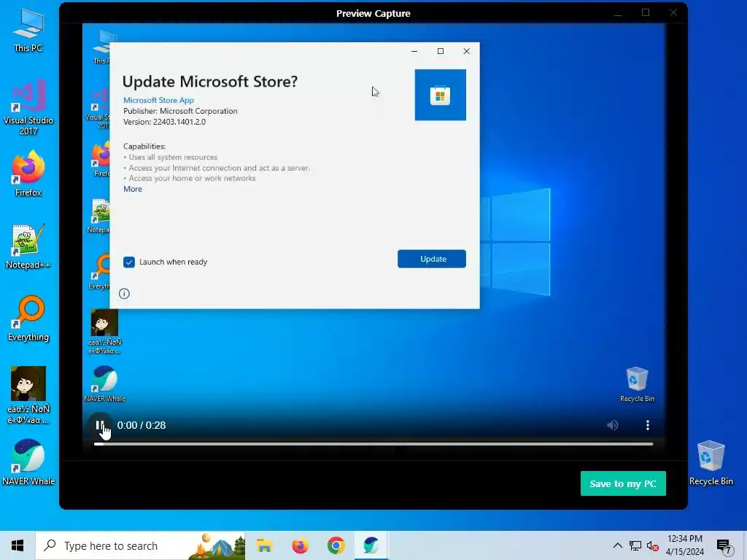
Task: Click the 0:00 / 0:28 time display
Action: pos(142,425)
